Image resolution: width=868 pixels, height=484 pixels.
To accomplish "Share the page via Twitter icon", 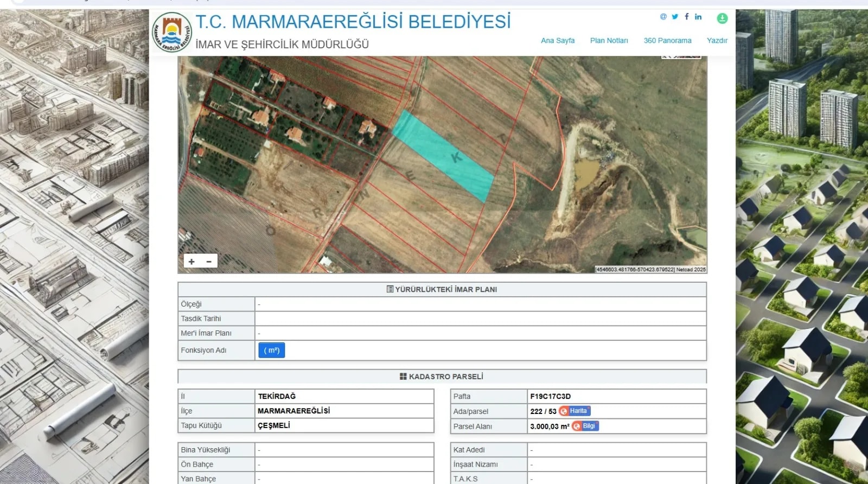I will [675, 17].
